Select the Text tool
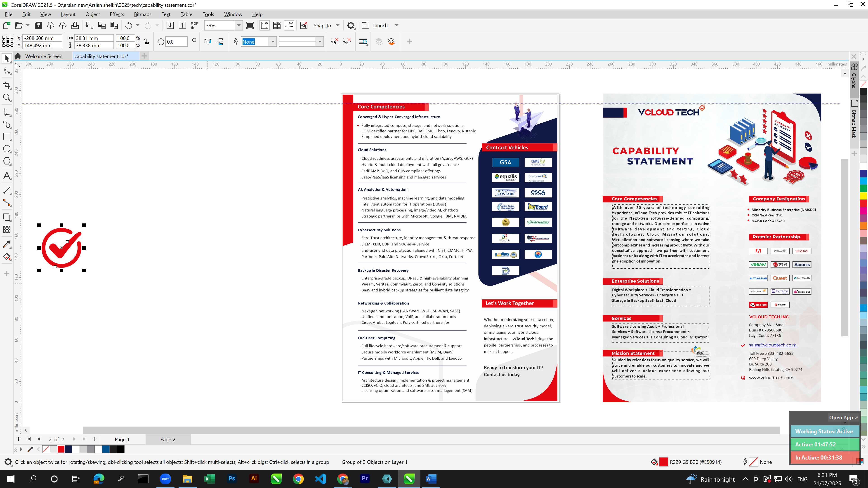The image size is (868, 488). click(7, 176)
